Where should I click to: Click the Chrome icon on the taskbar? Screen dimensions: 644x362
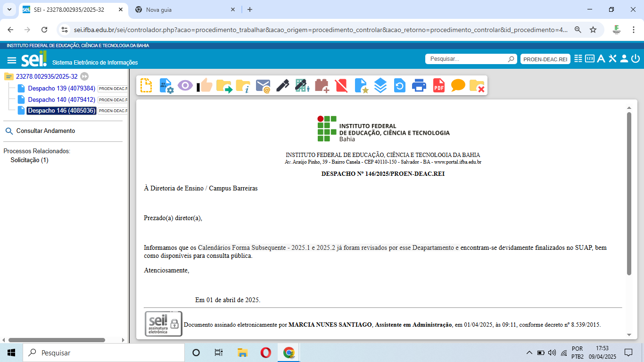click(x=289, y=353)
